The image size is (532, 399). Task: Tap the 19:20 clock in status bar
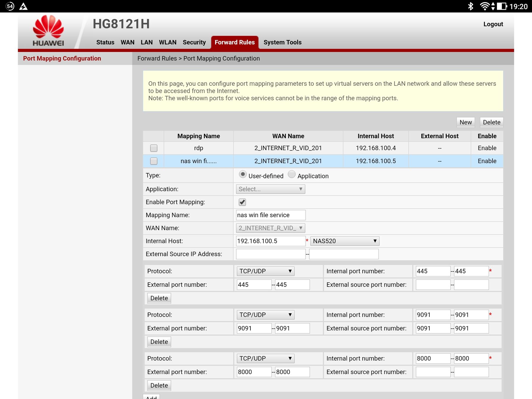(518, 7)
